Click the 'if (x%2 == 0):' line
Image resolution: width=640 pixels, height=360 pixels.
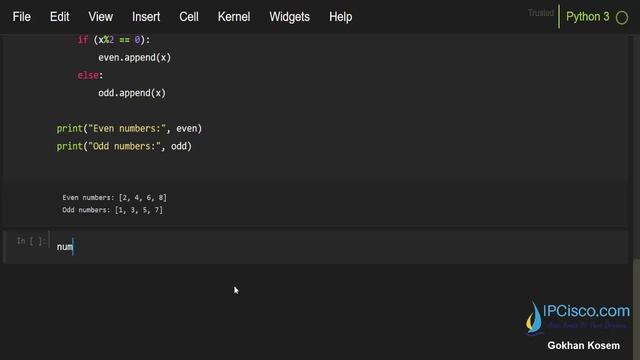(114, 40)
